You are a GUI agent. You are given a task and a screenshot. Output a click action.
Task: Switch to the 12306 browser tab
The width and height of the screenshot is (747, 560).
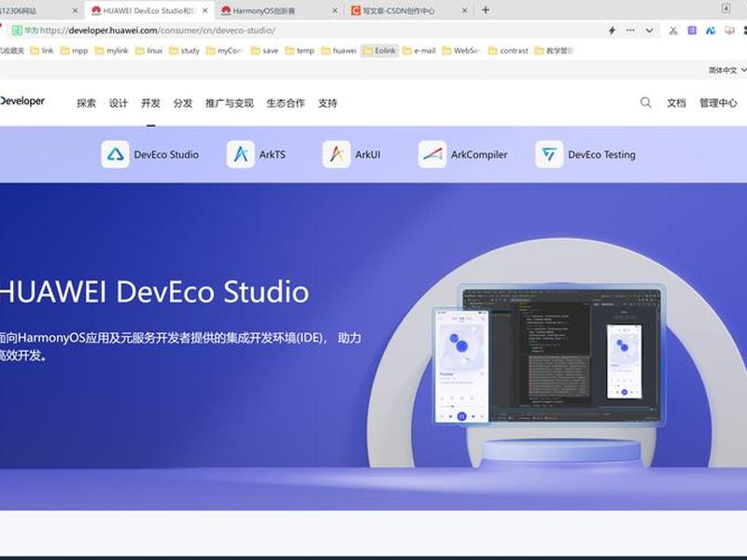39,10
